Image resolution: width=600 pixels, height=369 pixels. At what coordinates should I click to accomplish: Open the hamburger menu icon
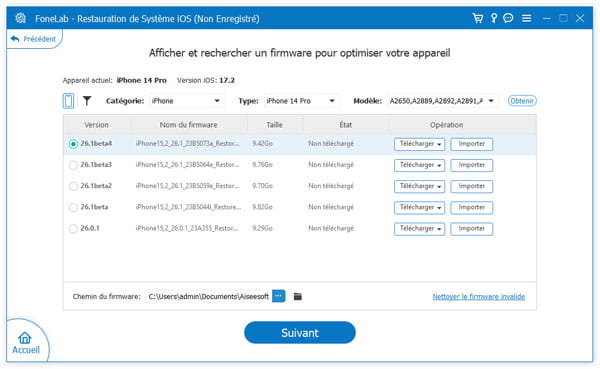pyautogui.click(x=527, y=18)
